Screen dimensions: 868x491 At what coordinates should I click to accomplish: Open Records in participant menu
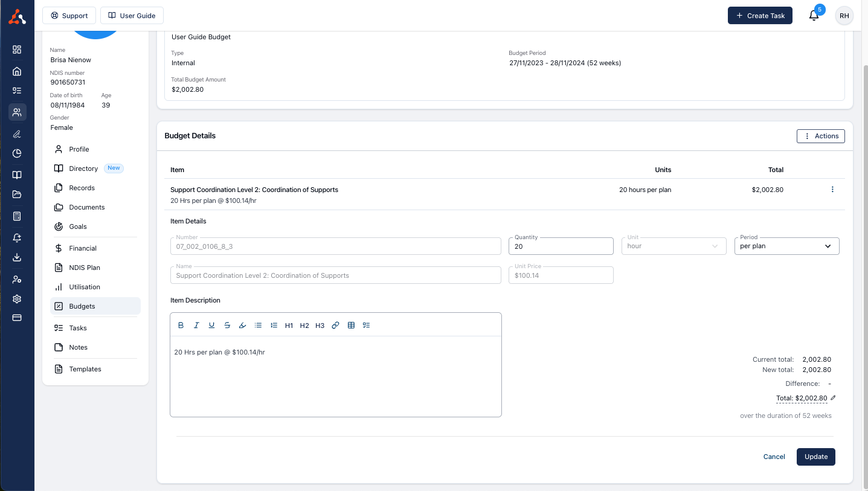pyautogui.click(x=95, y=188)
